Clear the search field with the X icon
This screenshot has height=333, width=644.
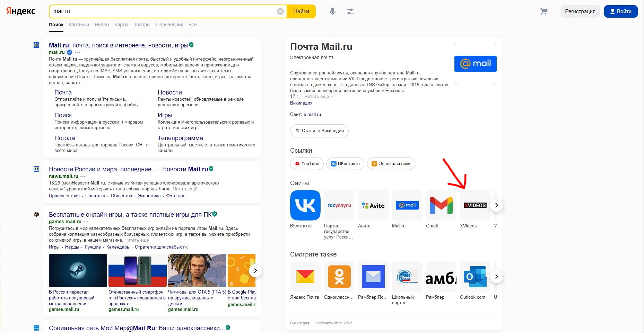[280, 11]
